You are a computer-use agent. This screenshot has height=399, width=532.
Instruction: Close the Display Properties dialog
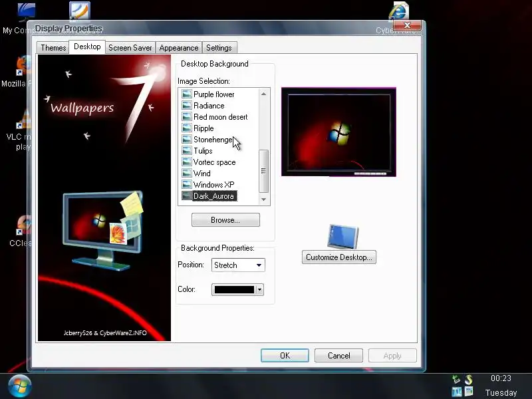408,25
